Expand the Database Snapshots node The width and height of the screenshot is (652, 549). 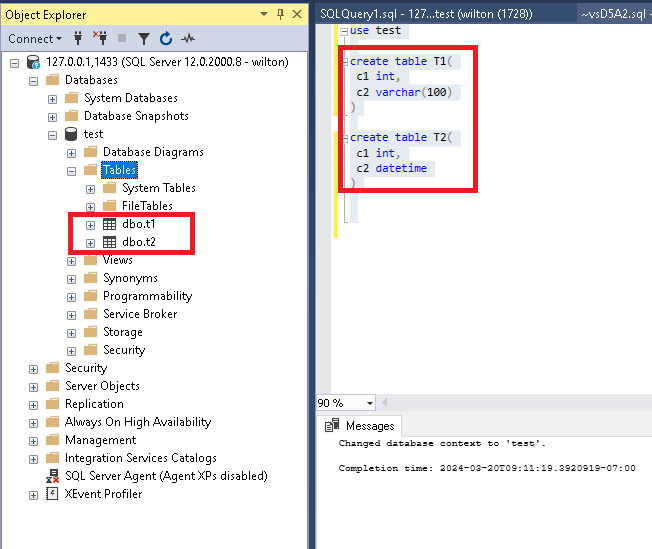(52, 117)
